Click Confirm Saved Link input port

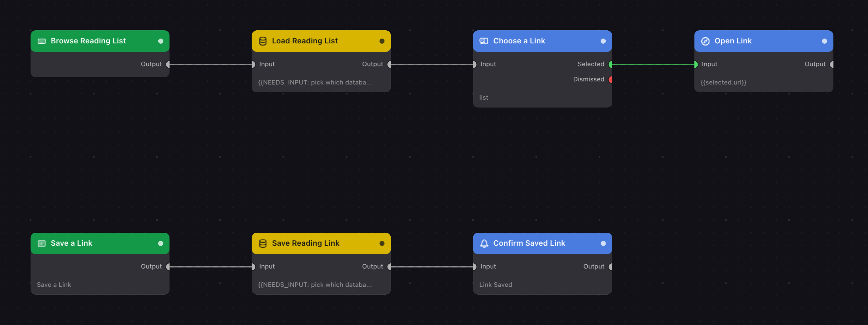click(475, 267)
